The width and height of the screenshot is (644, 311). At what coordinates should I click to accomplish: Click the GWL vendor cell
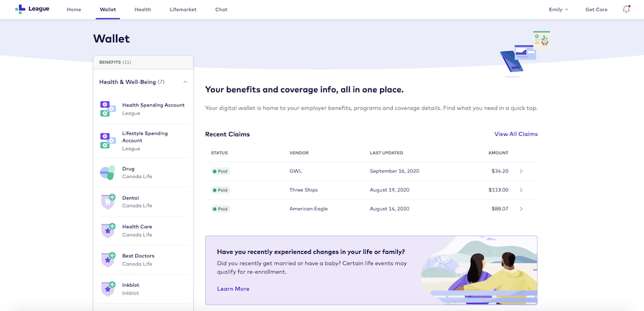296,171
